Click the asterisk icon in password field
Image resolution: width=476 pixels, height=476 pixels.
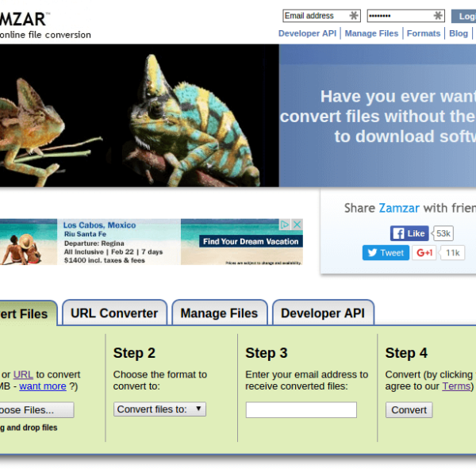[x=438, y=16]
